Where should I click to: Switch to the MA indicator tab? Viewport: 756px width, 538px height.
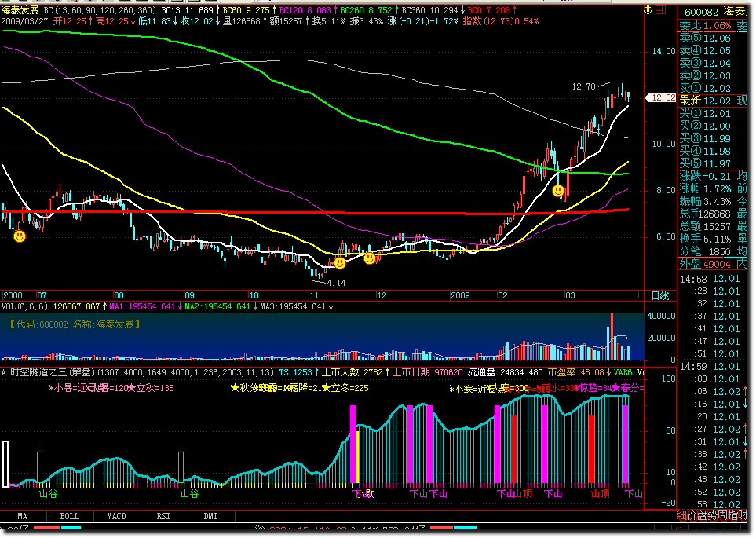[23, 516]
